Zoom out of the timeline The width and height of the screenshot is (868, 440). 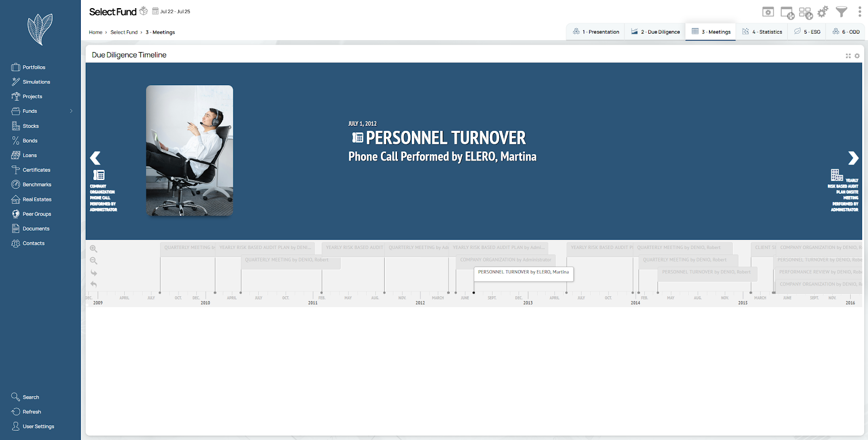[94, 261]
